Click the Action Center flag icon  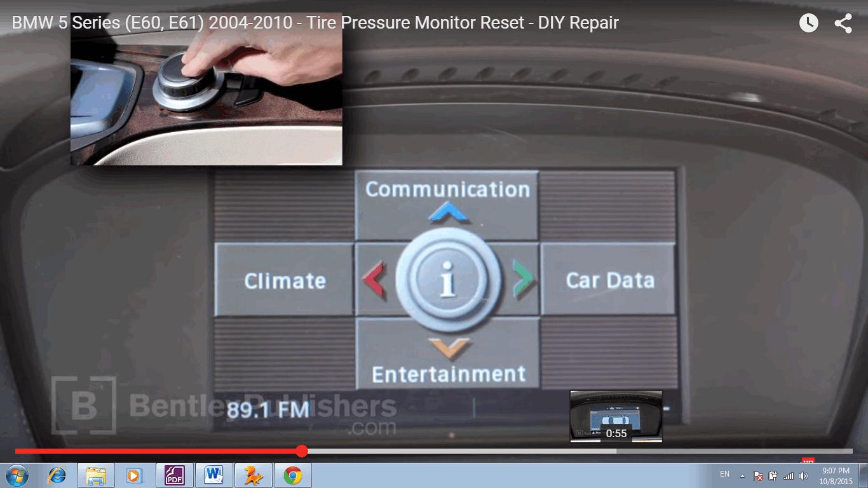(x=757, y=476)
